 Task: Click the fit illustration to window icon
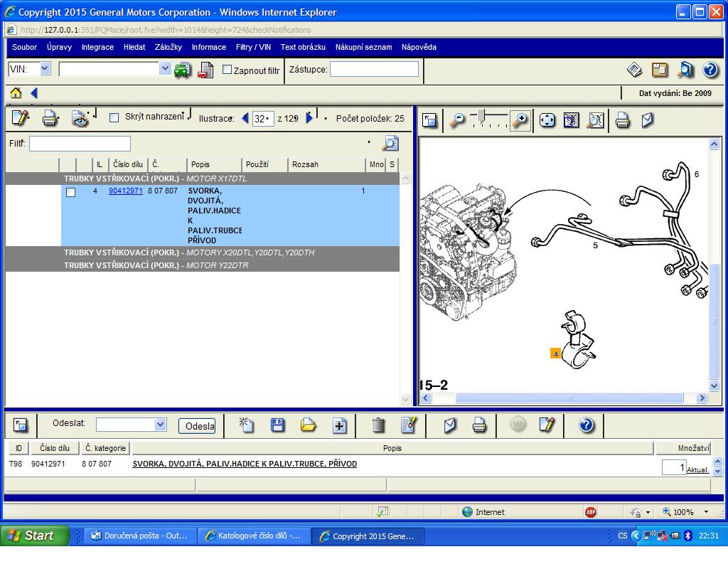click(547, 120)
